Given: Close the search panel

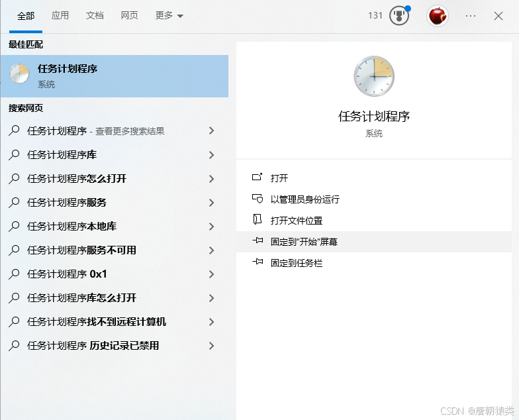Looking at the screenshot, I should 498,16.
